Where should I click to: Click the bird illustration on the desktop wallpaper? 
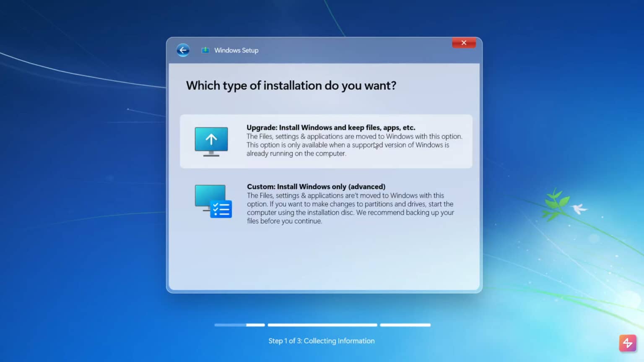[580, 208]
